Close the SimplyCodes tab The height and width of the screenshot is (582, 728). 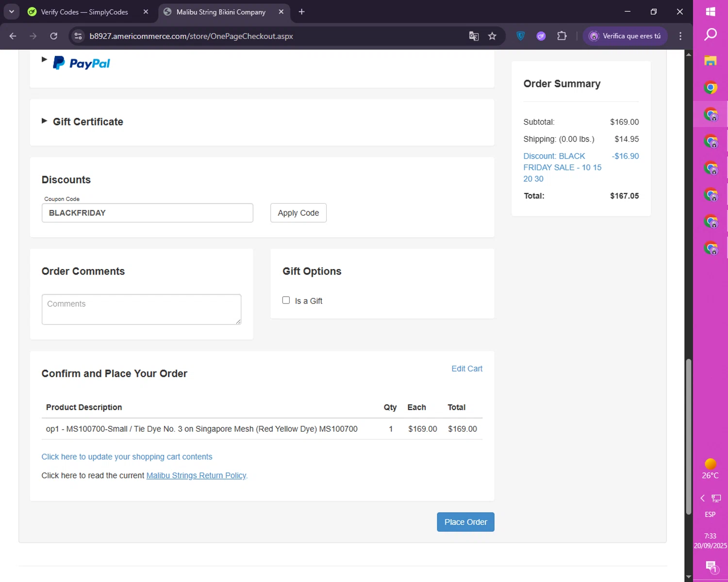tap(146, 12)
